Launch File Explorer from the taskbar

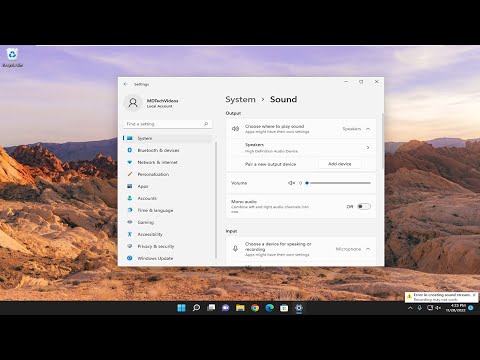pyautogui.click(x=240, y=308)
